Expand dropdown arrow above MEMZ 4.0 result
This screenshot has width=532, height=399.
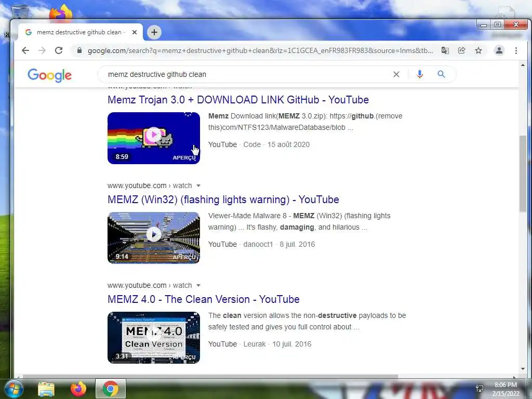coord(198,285)
